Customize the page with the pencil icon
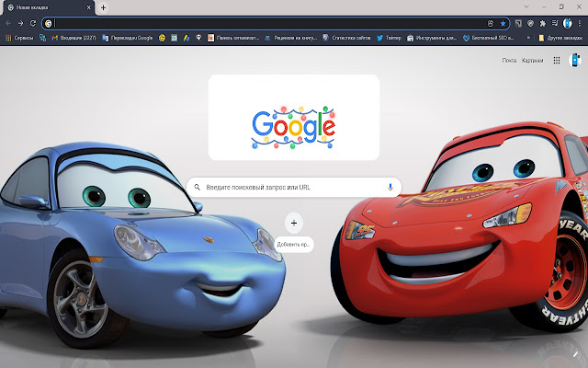 (x=576, y=353)
